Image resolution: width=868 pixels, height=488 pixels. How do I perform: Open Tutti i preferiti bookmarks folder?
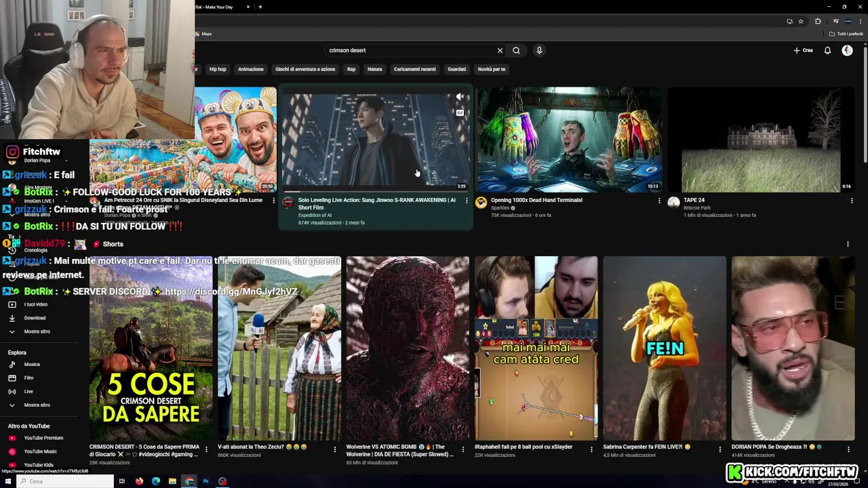(846, 34)
